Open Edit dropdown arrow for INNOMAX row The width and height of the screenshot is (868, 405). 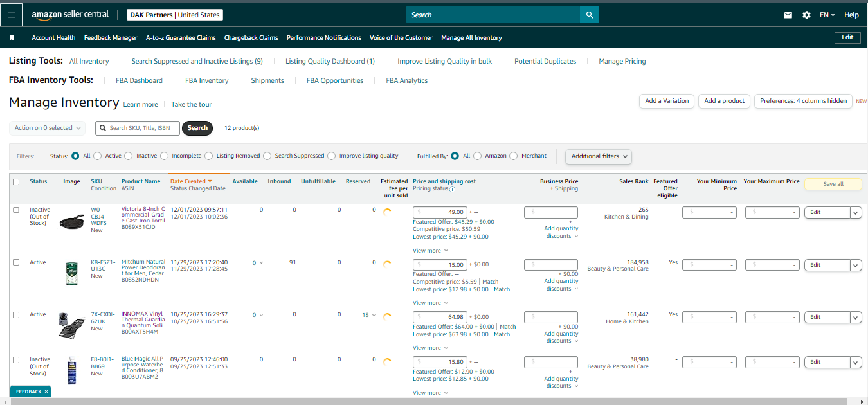pos(856,317)
